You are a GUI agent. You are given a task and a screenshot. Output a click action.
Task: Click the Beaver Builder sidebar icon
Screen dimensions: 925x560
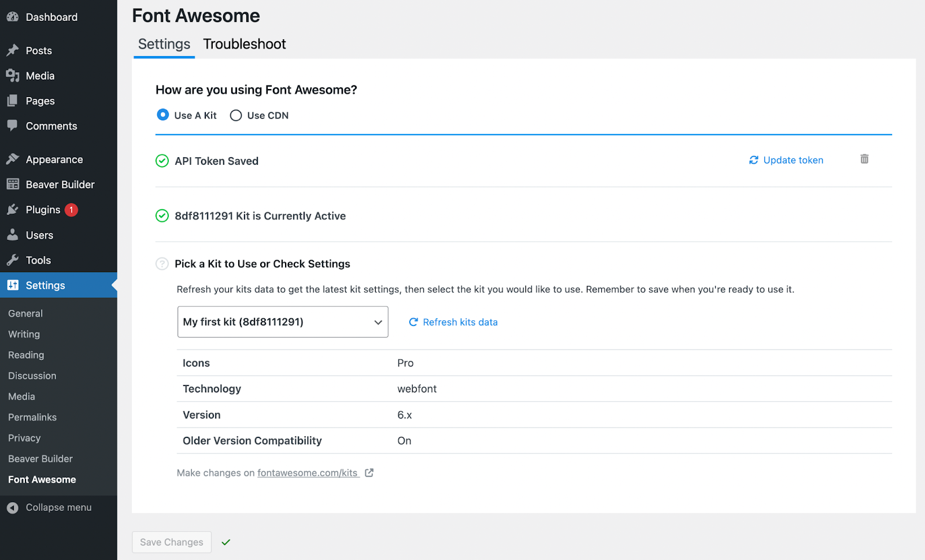tap(13, 184)
